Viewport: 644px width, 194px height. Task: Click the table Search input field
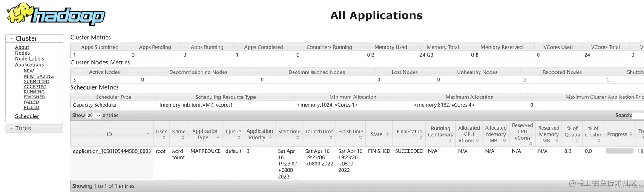[x=638, y=115]
